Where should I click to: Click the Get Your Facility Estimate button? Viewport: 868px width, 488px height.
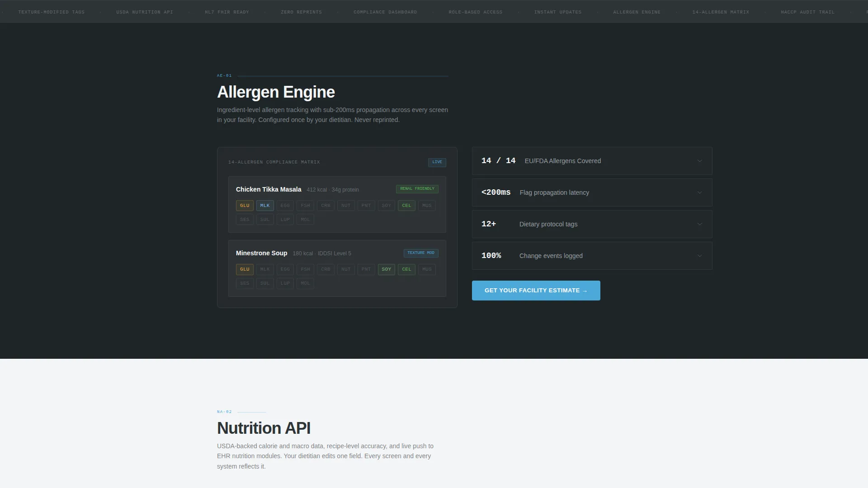[536, 291]
